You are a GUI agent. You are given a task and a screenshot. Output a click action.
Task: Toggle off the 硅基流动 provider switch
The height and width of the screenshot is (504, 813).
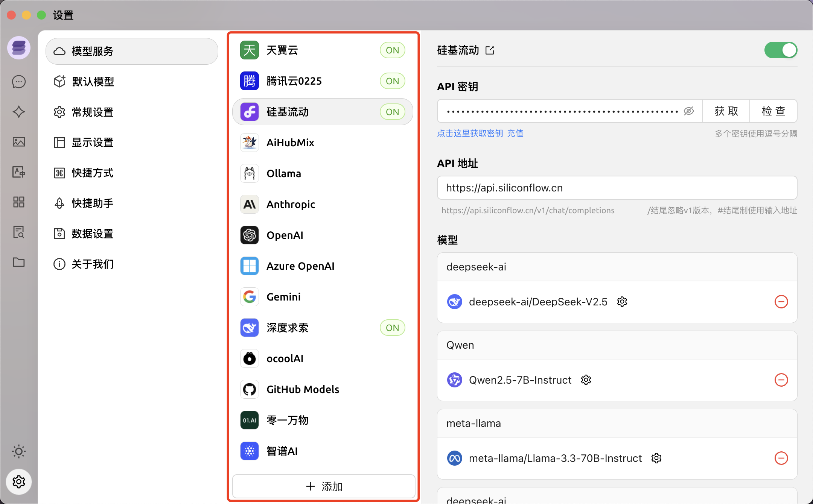[x=780, y=50]
